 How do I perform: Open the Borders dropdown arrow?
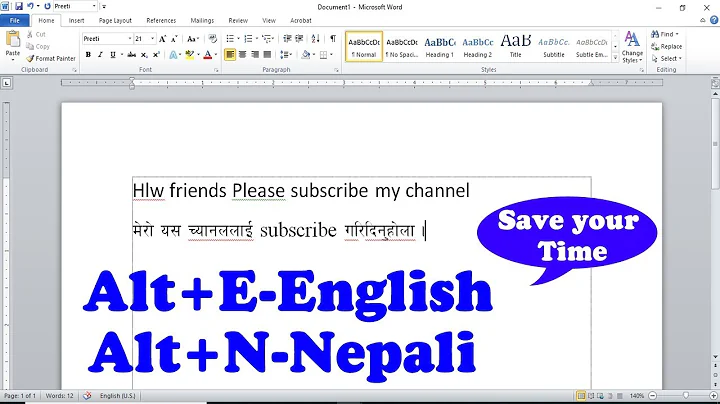point(331,55)
